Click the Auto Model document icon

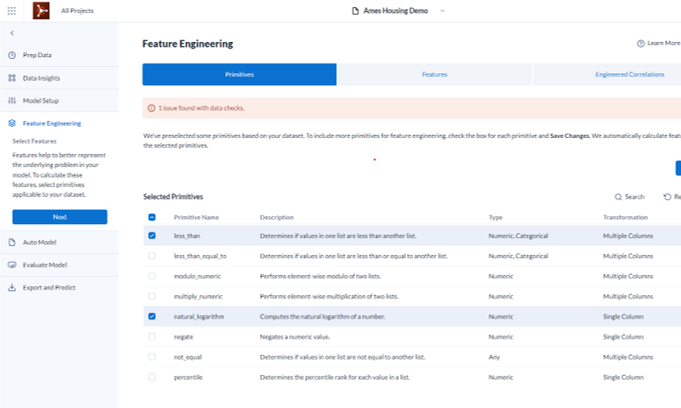12,242
